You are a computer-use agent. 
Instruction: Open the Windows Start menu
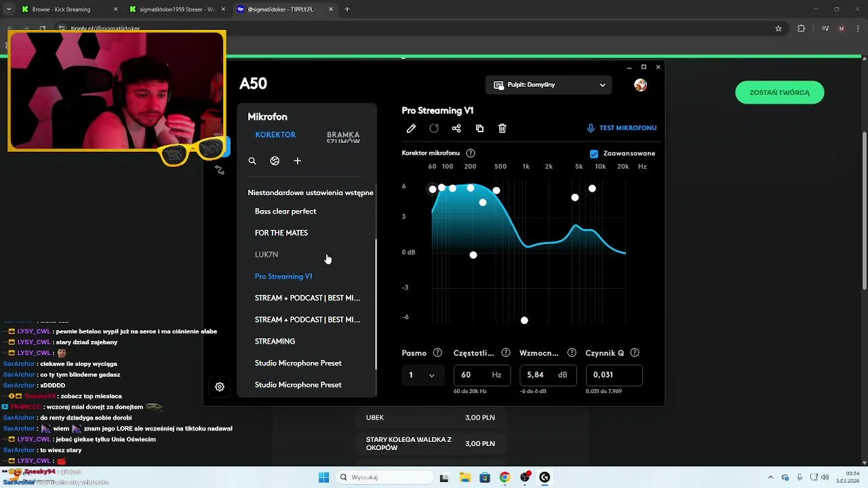point(323,477)
